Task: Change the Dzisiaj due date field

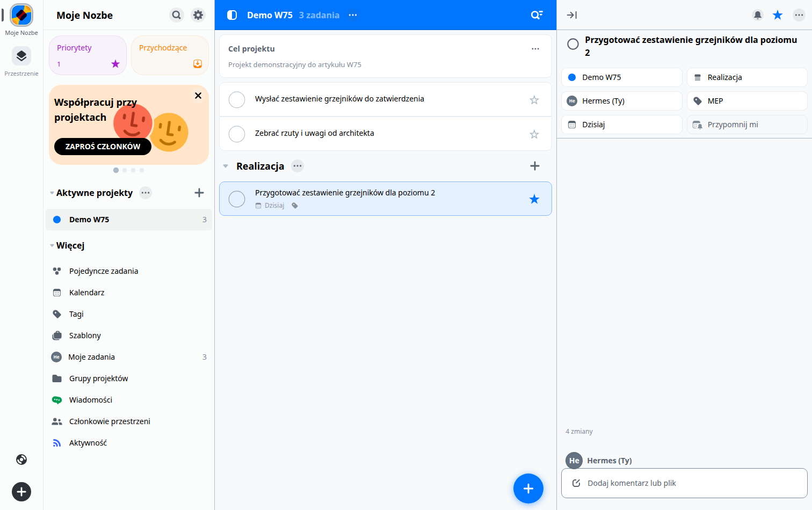Action: click(x=622, y=125)
